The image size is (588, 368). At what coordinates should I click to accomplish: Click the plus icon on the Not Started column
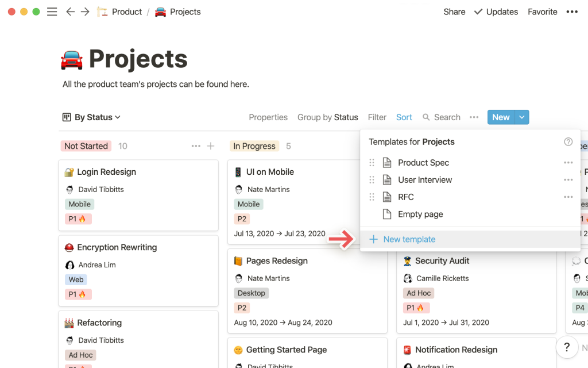pos(212,146)
